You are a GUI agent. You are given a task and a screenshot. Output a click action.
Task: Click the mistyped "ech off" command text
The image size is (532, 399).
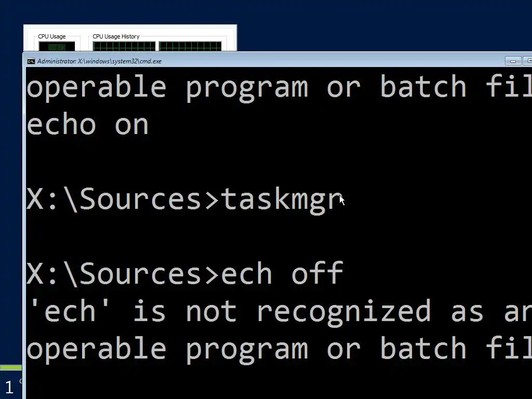[282, 274]
